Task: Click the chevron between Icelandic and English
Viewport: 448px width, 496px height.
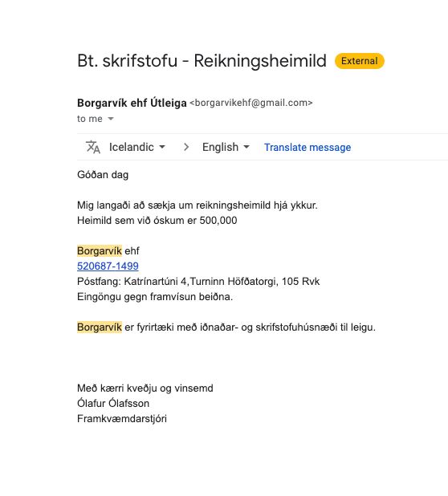Action: click(186, 147)
